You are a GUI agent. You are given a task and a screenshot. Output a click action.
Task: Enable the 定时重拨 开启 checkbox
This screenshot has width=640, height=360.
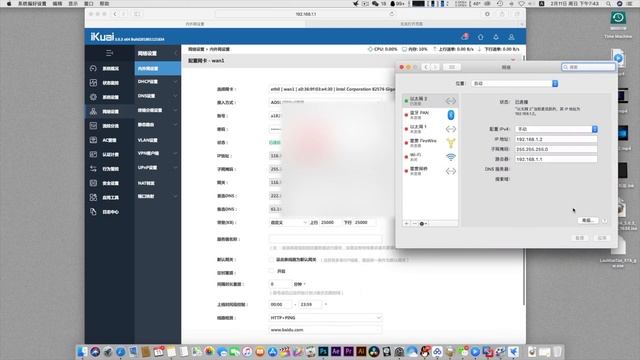271,271
